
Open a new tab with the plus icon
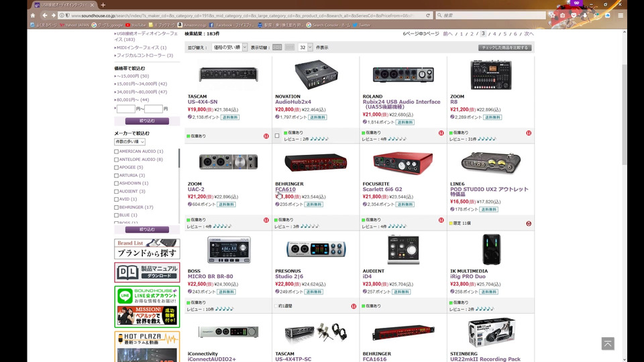pos(103,5)
